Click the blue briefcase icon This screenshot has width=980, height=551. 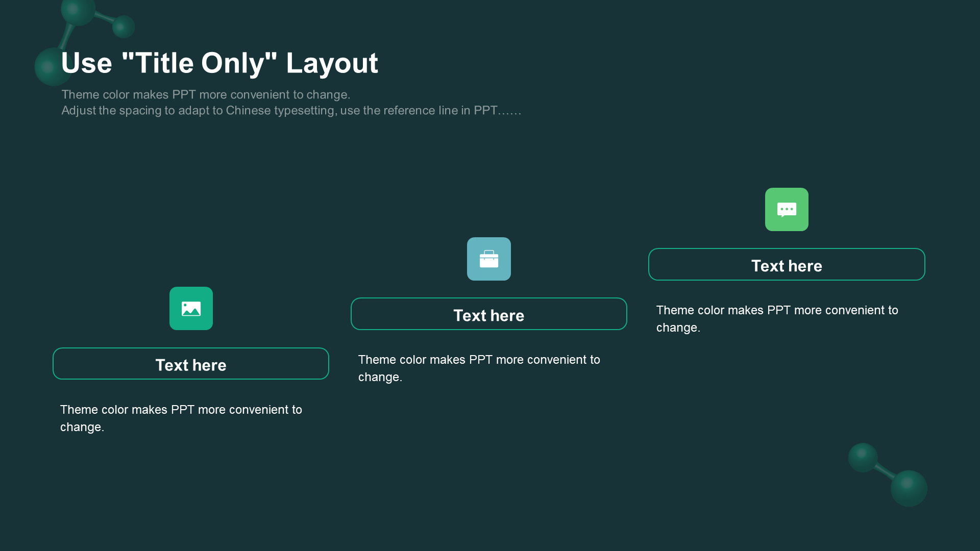[x=489, y=259]
